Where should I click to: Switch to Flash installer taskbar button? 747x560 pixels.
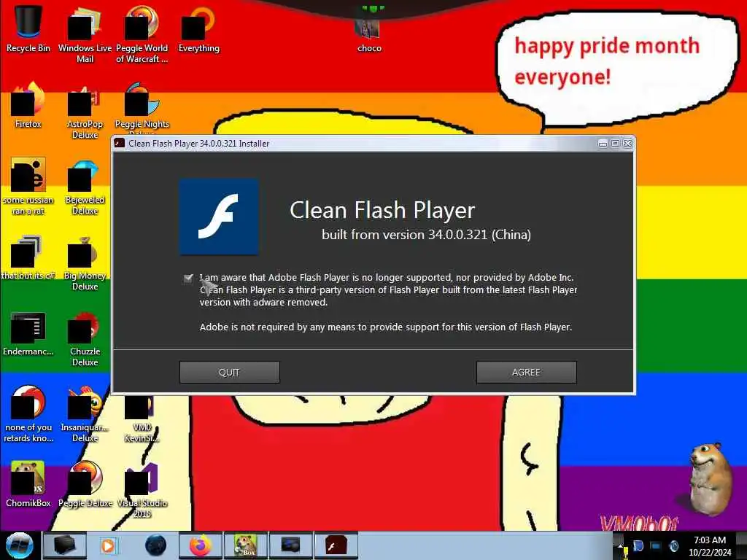(x=336, y=545)
